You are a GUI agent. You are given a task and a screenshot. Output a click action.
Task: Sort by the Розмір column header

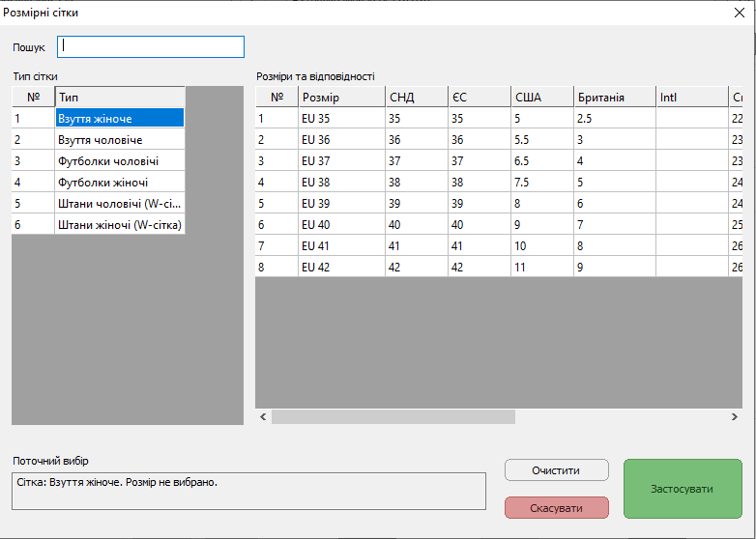click(340, 97)
